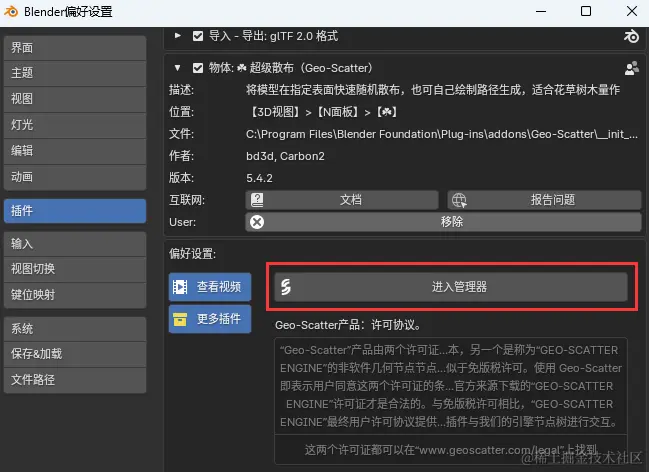Expand the glTF 2.0 add-on entry
The image size is (649, 472).
click(178, 36)
